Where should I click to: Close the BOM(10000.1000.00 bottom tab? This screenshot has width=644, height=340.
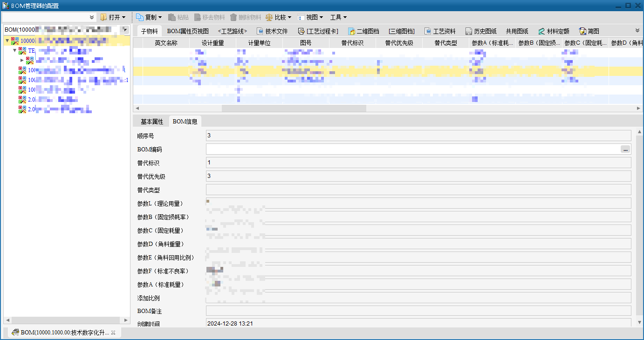(x=113, y=333)
